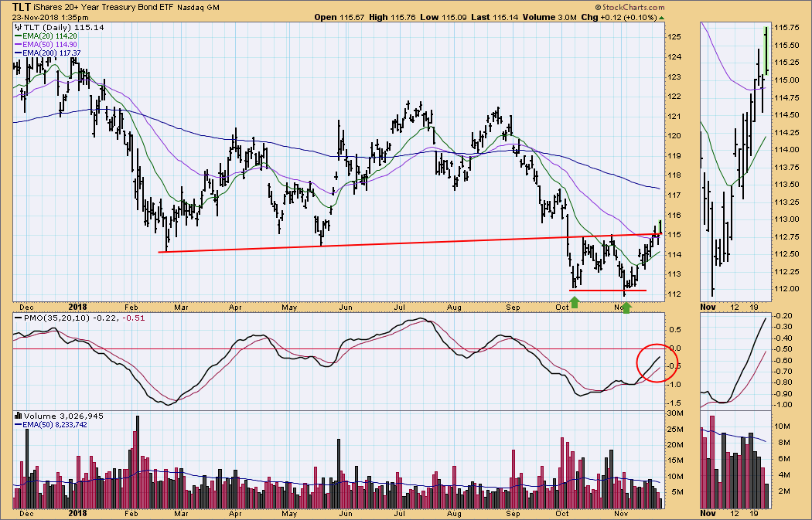Click zoom PMO axis label -0.60
Screen dimensions: 812x520
click(x=783, y=361)
